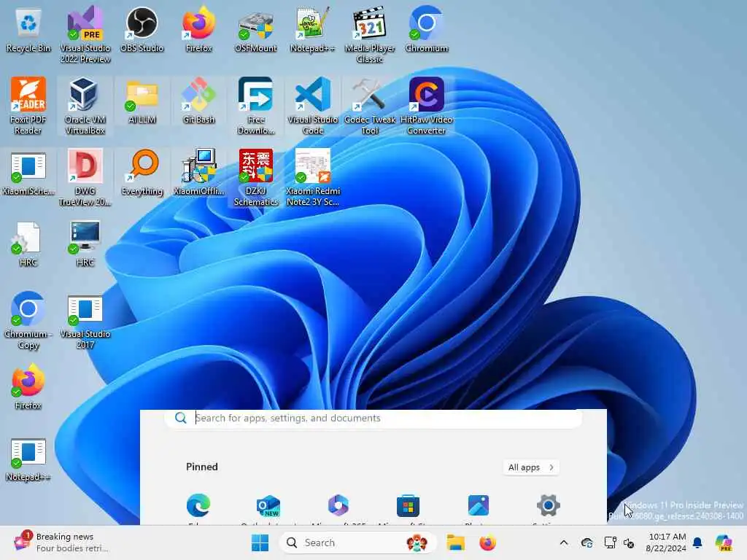The height and width of the screenshot is (560, 747).
Task: Select the OSFMount desktop icon
Action: coord(256,29)
